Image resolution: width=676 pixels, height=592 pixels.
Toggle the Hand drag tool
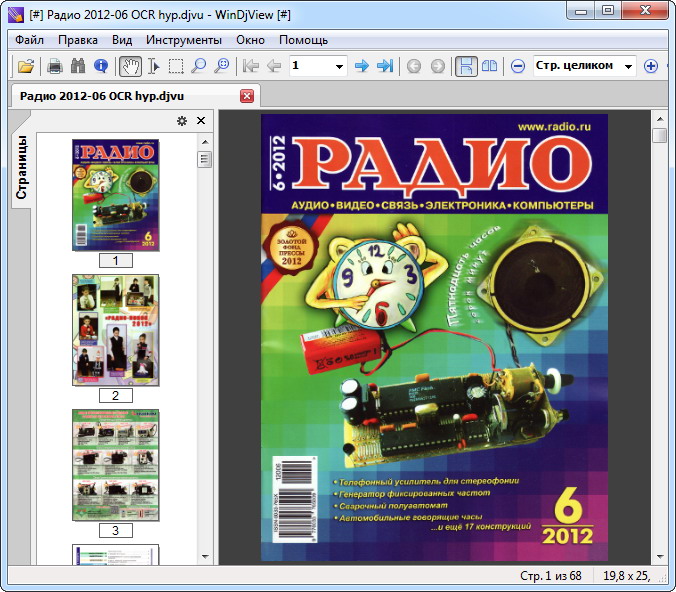[x=130, y=66]
